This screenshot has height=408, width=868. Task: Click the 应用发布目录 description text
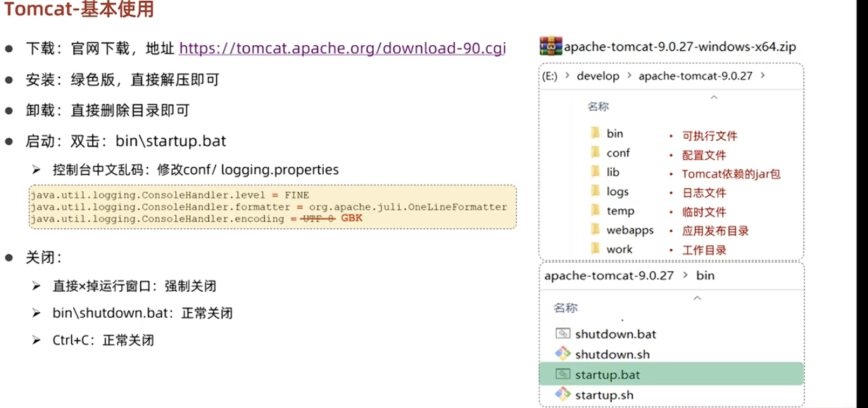[715, 231]
